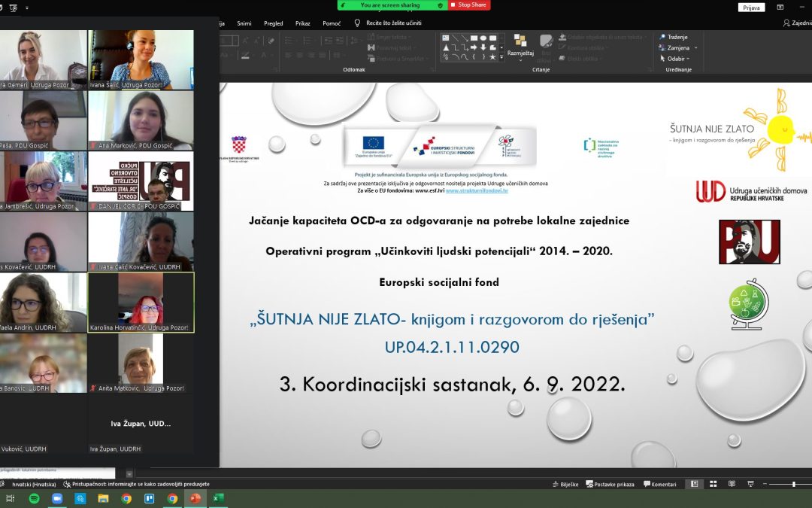Open Spotify from the taskbar
812x508 pixels.
click(x=33, y=498)
